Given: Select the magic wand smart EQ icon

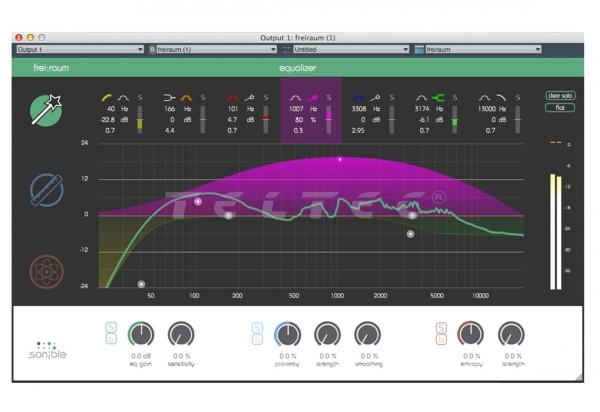Looking at the screenshot, I should click(x=45, y=109).
